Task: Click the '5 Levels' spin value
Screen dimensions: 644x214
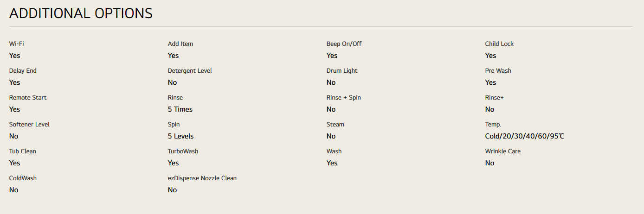Action: coord(180,136)
